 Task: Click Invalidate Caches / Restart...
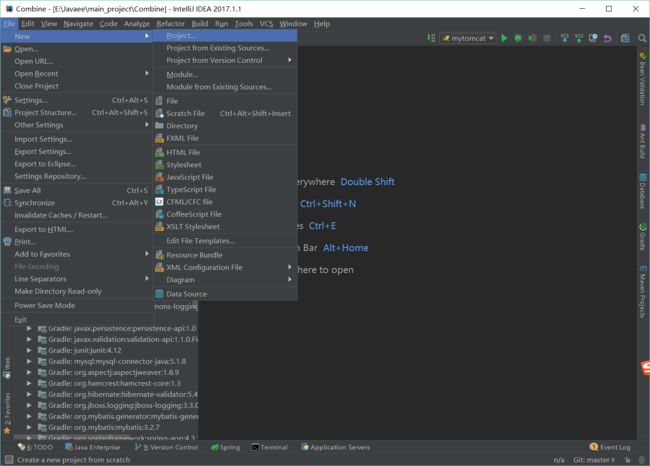coord(77,216)
